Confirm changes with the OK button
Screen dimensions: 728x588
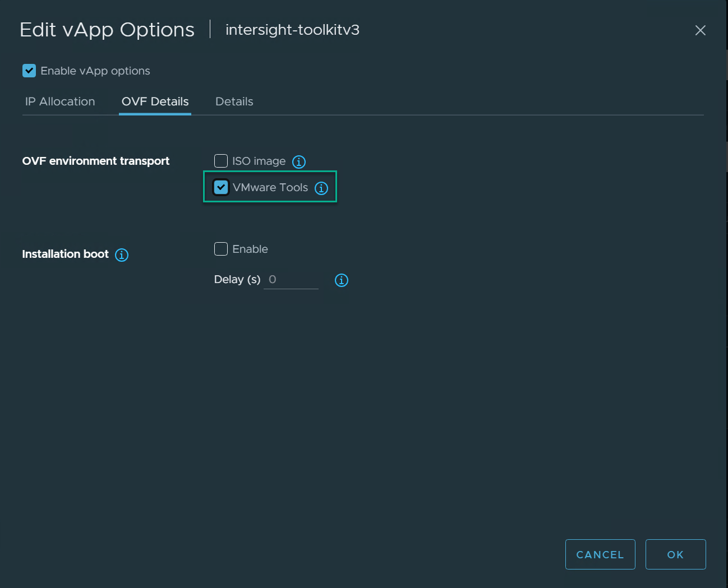click(x=675, y=554)
